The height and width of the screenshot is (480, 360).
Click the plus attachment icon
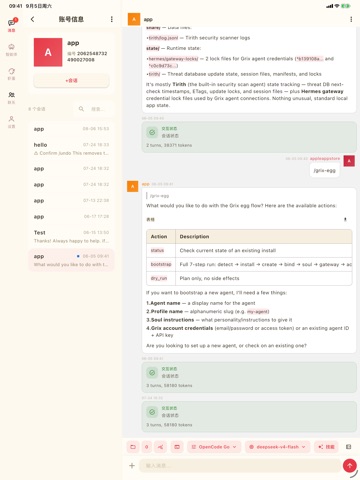point(132,466)
